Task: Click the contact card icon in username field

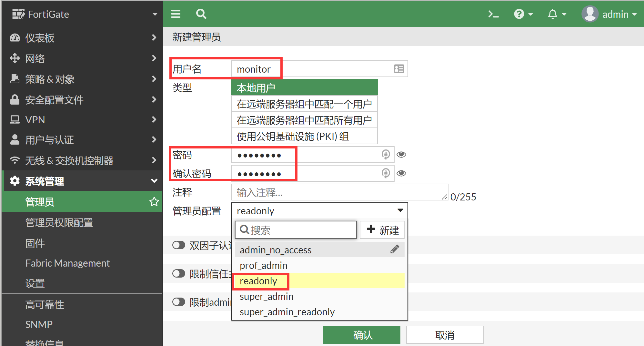Action: tap(399, 69)
